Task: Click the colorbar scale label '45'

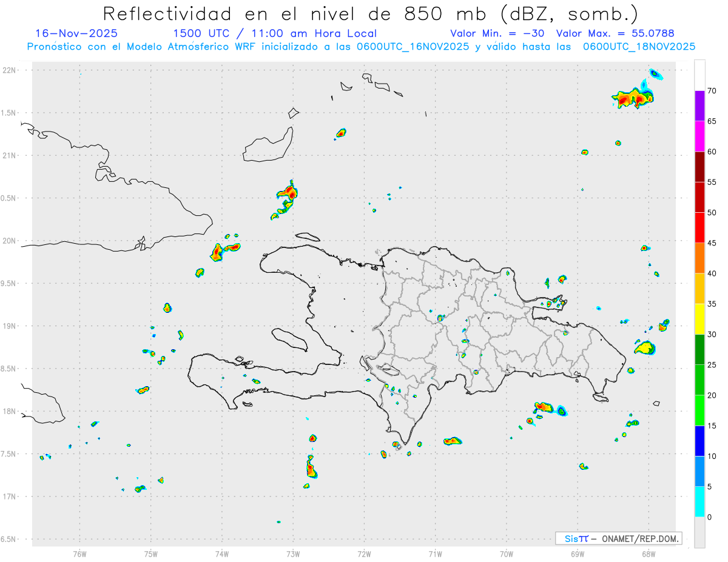Action: [713, 243]
